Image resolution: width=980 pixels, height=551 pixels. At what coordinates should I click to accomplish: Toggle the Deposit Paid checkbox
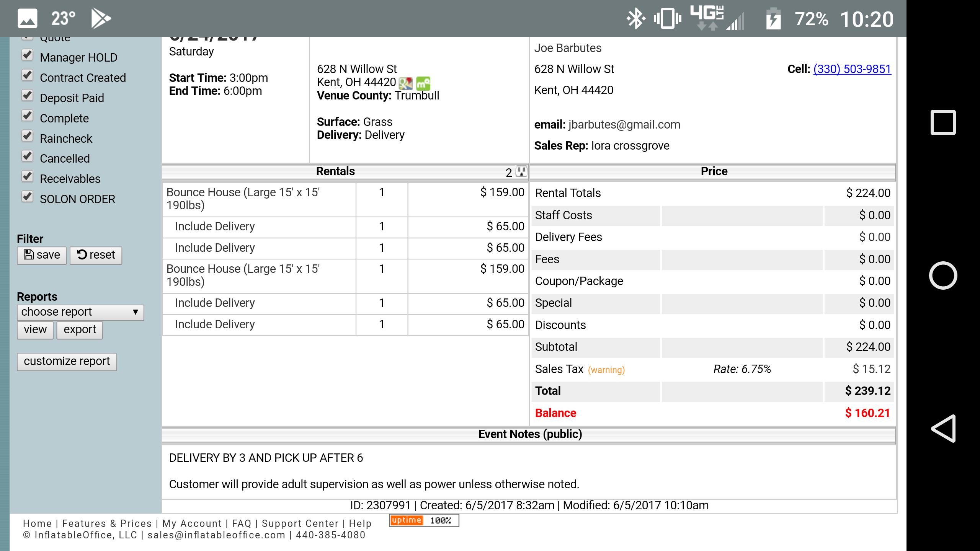coord(27,96)
